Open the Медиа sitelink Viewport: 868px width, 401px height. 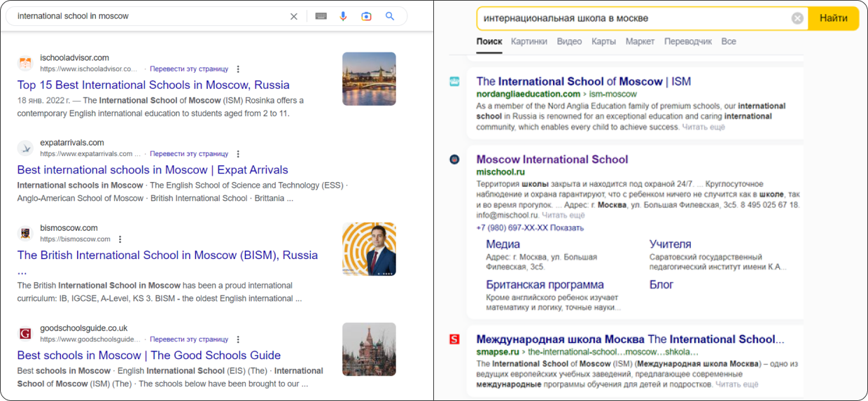click(x=503, y=244)
